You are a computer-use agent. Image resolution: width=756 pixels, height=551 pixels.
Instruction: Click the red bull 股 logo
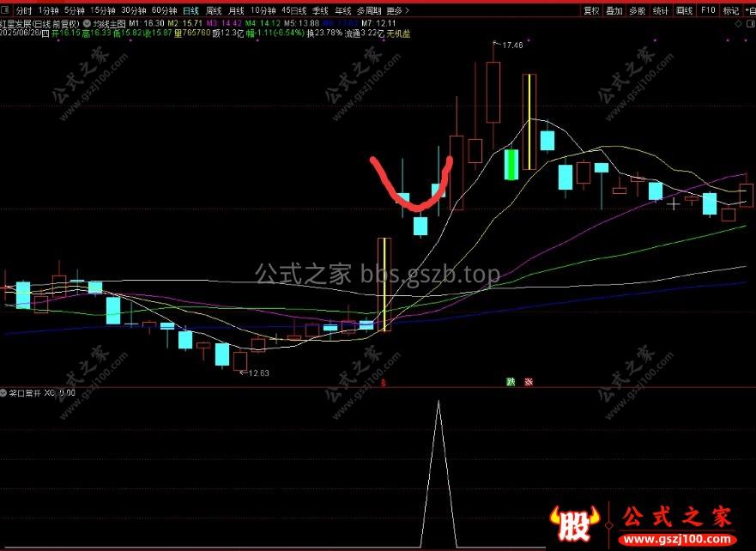[576, 520]
